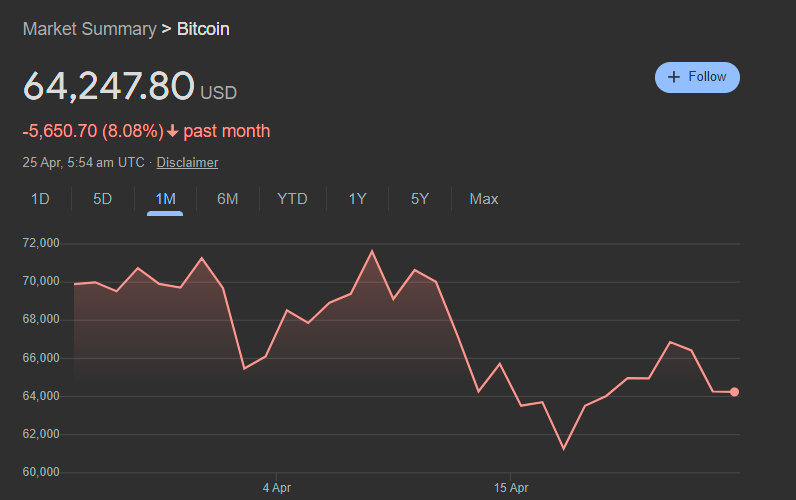This screenshot has height=500, width=796.
Task: Click the 70,000 axis label
Action: coord(41,281)
